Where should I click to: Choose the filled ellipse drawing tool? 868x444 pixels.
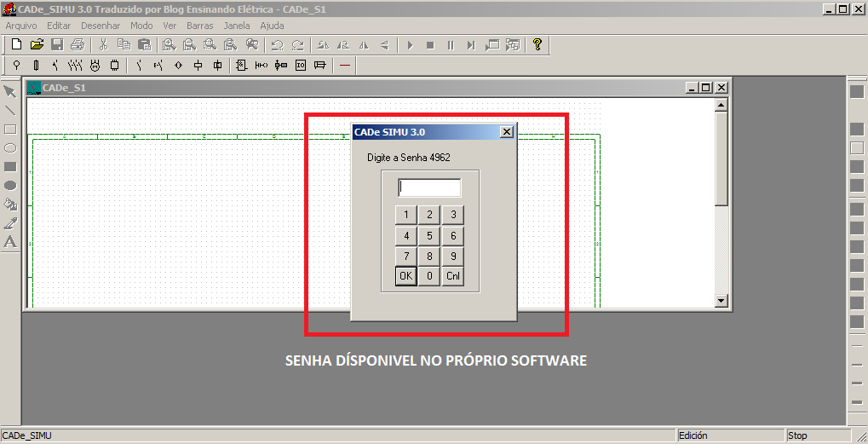coord(10,186)
